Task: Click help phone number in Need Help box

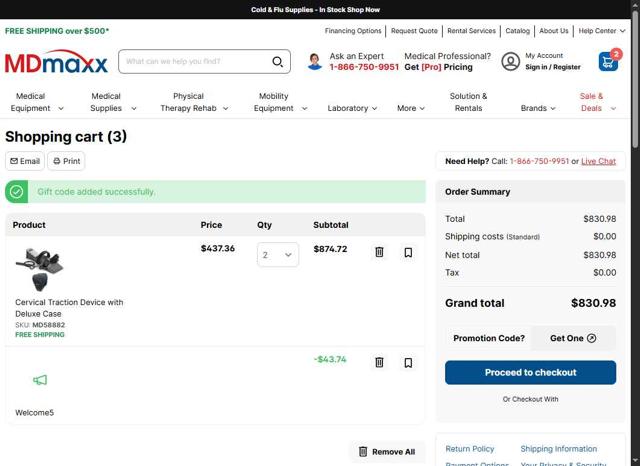Action: [x=539, y=161]
